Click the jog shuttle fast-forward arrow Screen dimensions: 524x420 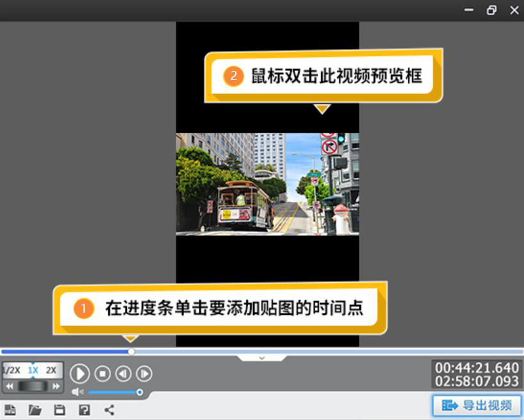coord(57,385)
